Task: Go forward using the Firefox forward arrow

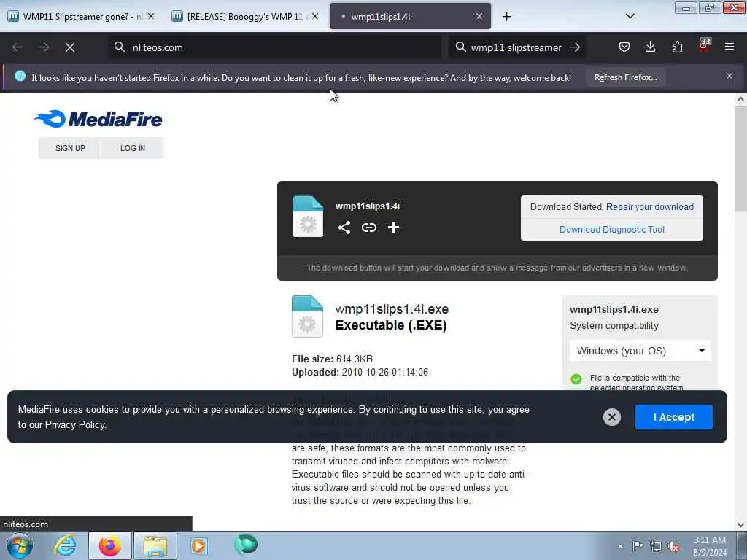Action: [44, 47]
